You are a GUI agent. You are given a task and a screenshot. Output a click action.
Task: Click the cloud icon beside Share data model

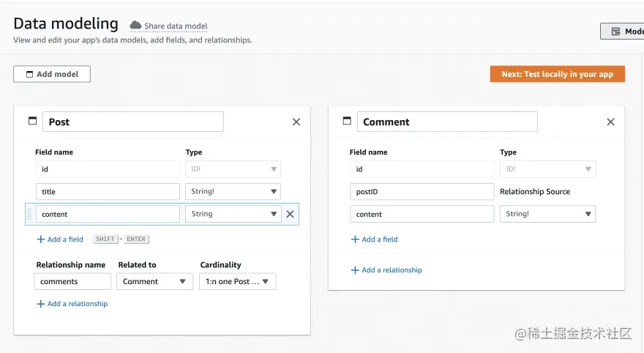(135, 26)
